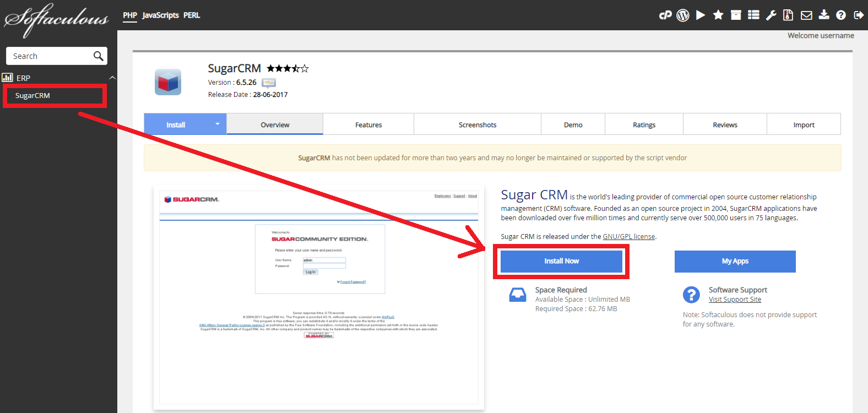
Task: Click the search magnifier icon
Action: (99, 56)
